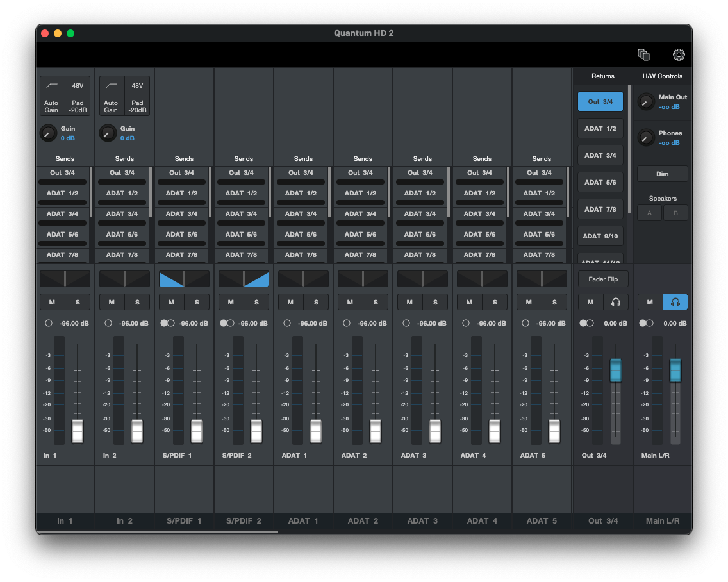Solo the In 2 channel
The height and width of the screenshot is (582, 728).
coord(137,303)
